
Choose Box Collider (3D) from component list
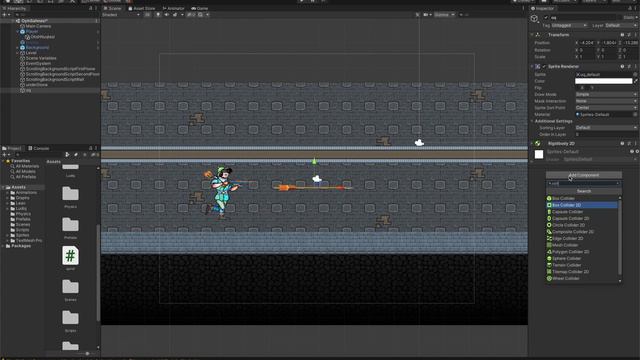[582, 198]
